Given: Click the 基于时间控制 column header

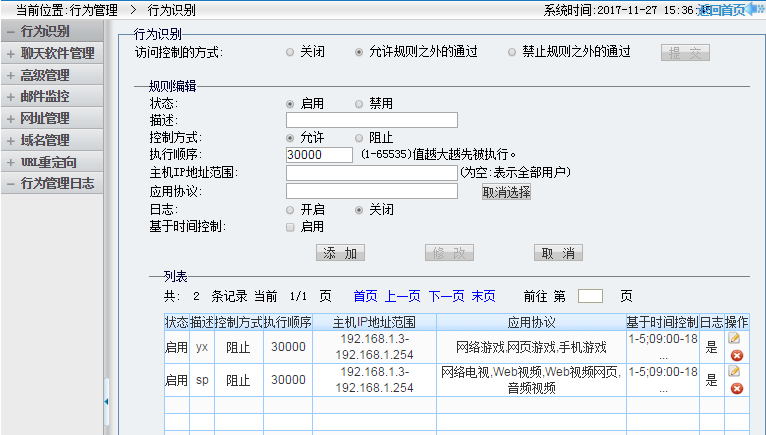Looking at the screenshot, I should (662, 322).
